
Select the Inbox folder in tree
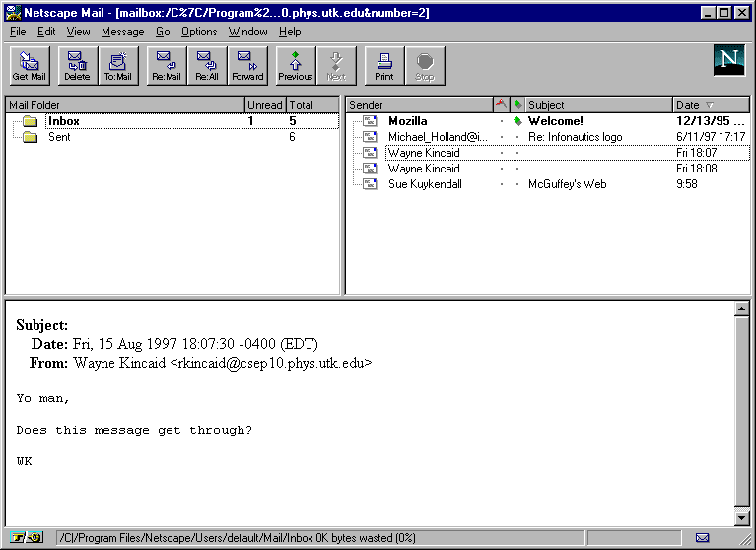click(64, 121)
